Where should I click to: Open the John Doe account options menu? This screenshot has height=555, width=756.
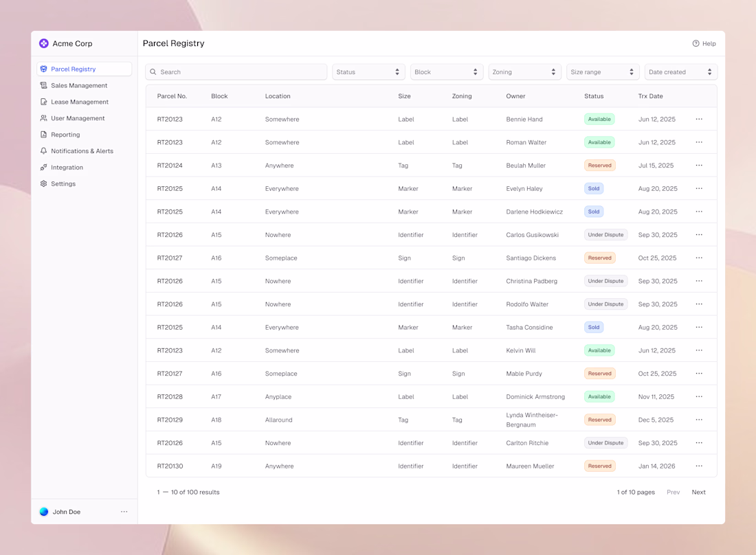click(124, 512)
